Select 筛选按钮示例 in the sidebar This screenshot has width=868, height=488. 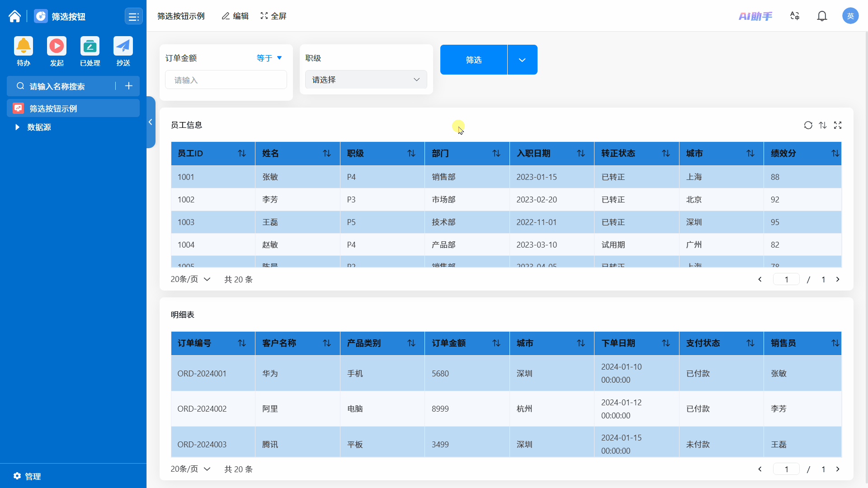[x=73, y=108]
